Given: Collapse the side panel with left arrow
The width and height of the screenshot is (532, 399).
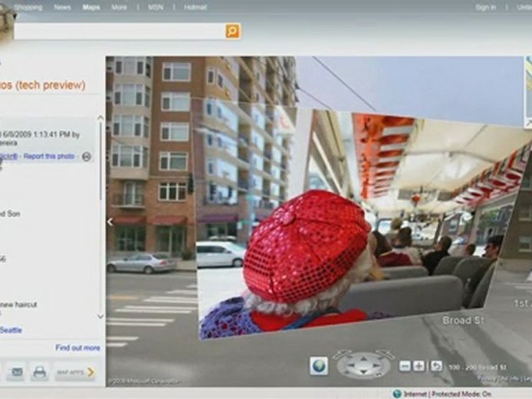Looking at the screenshot, I should coord(110,222).
